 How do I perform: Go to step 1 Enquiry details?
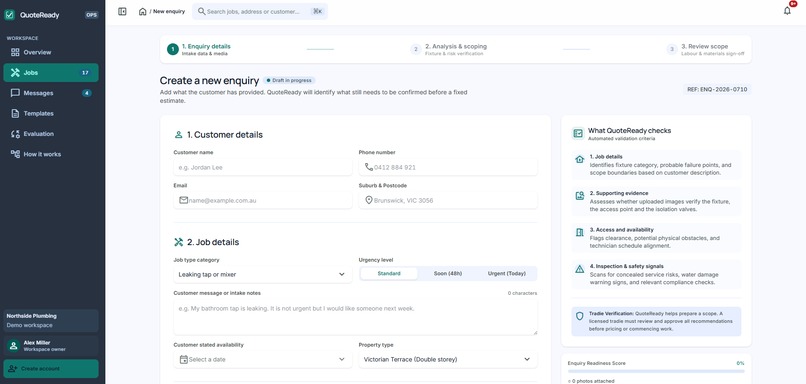(199, 49)
